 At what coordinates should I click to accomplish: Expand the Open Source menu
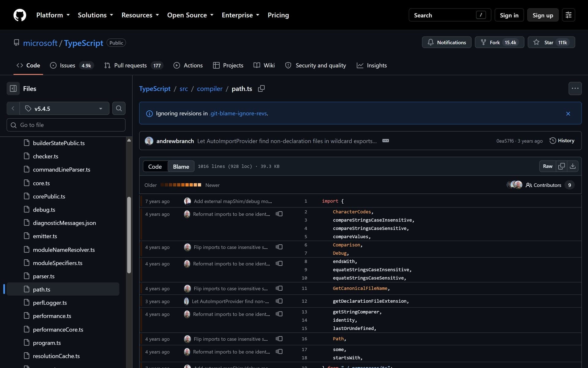click(190, 15)
